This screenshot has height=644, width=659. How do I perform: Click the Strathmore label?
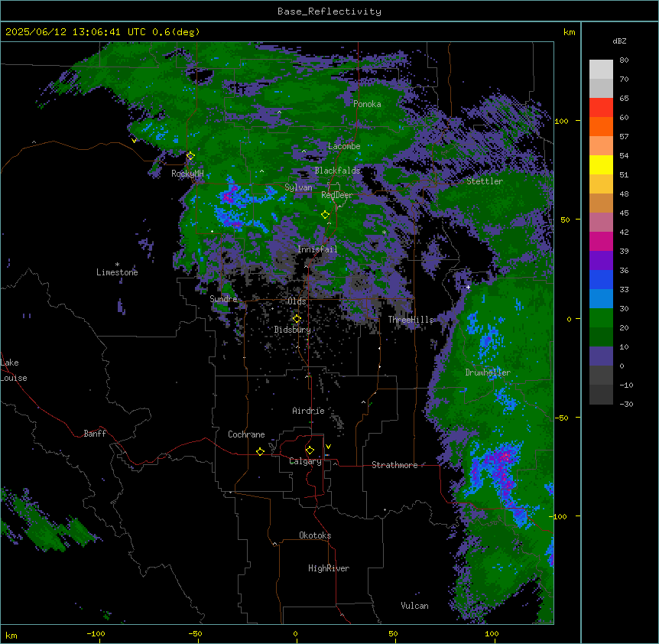[x=394, y=465]
